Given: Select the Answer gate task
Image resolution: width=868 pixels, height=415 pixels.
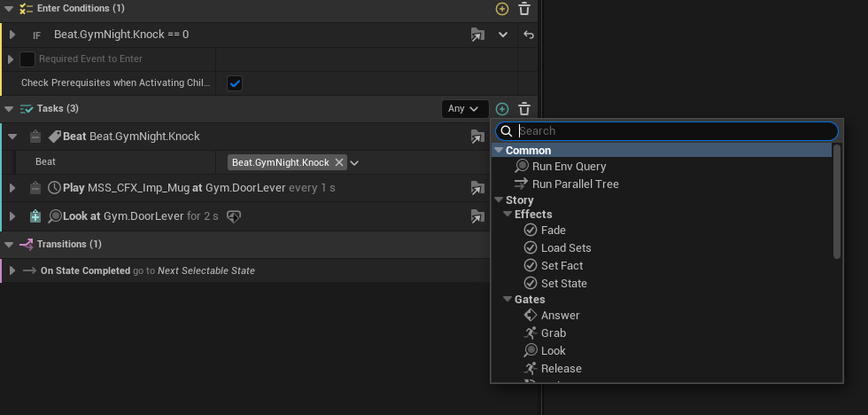Looking at the screenshot, I should 560,316.
